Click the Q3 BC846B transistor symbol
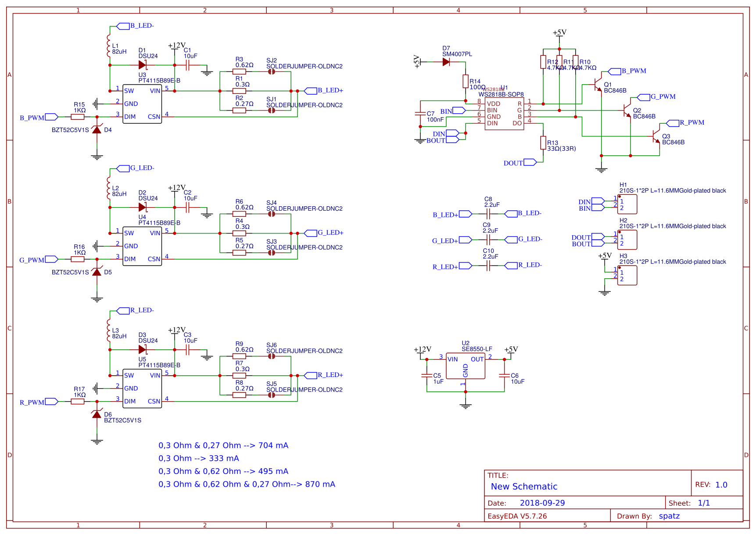 tap(656, 136)
